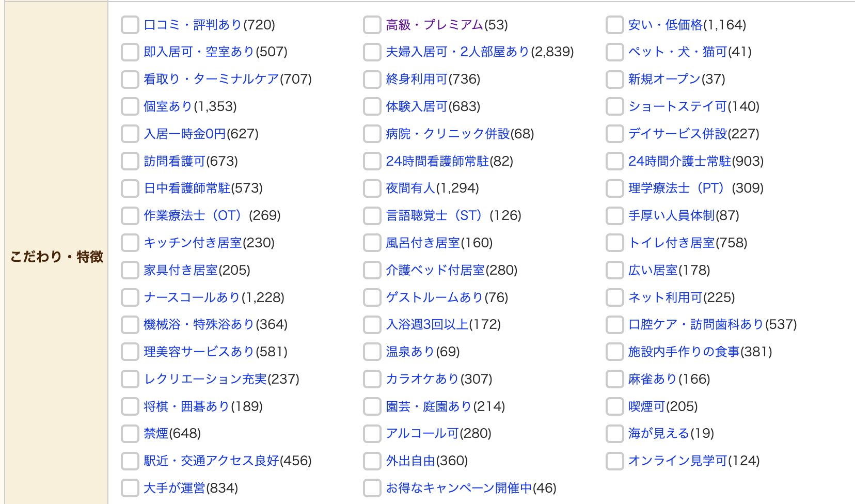The height and width of the screenshot is (504, 855).
Task: Check the オンライン見学可 checkbox
Action: 615,461
